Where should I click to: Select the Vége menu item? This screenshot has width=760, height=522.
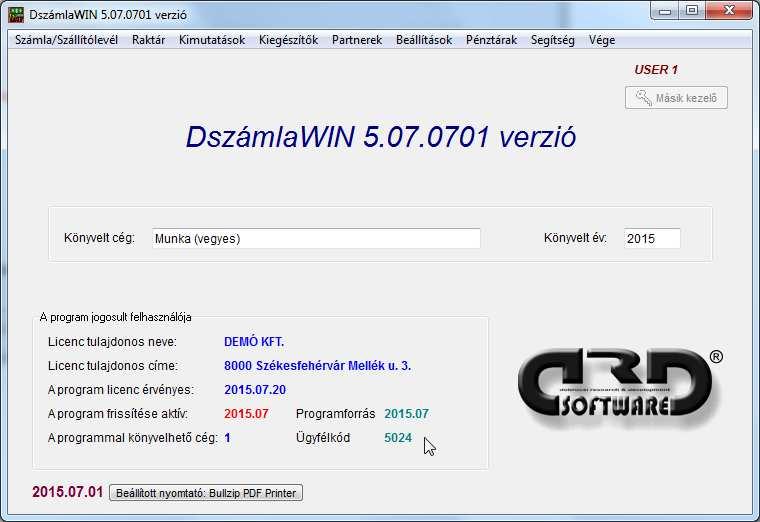602,40
